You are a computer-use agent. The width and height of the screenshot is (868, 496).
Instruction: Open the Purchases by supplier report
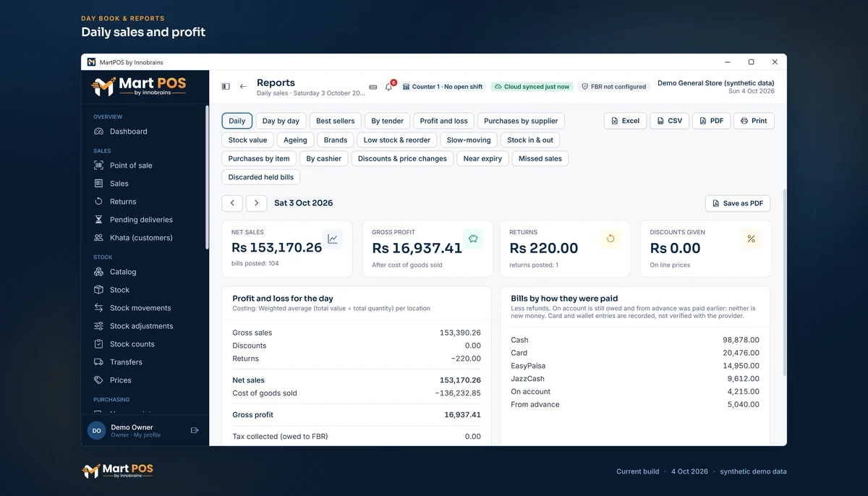click(x=521, y=121)
